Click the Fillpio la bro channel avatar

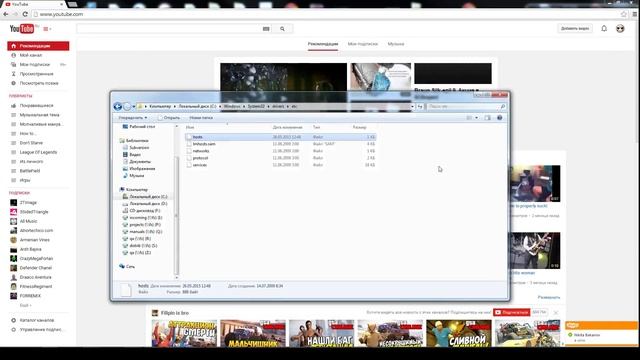155,313
